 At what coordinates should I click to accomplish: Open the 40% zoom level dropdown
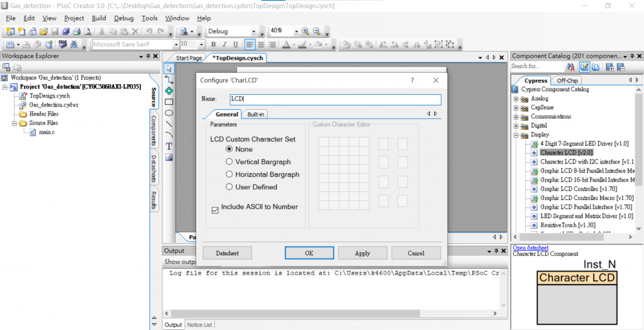click(296, 31)
